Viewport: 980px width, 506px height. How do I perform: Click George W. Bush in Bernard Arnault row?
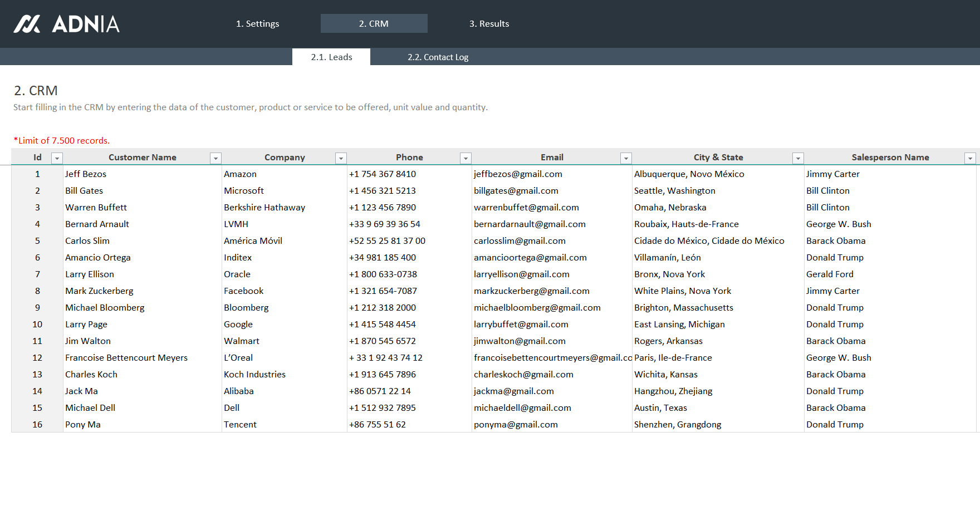tap(890, 224)
